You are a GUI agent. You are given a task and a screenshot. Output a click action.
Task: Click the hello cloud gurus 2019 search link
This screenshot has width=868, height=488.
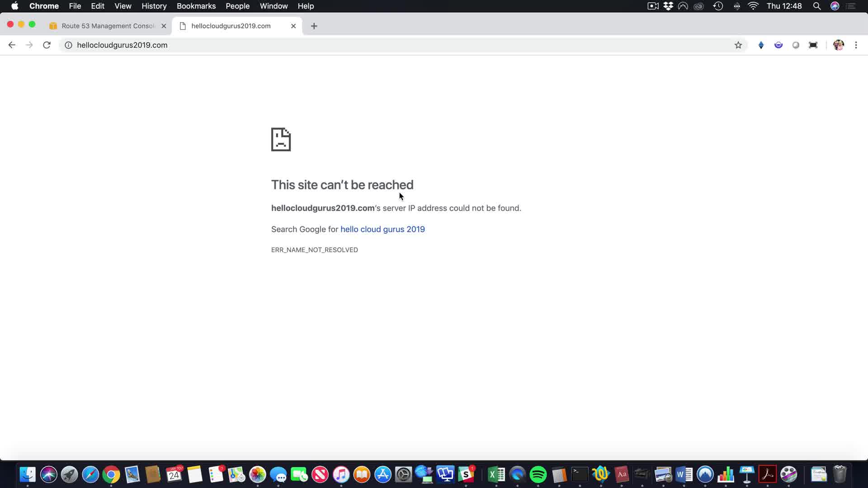(x=382, y=229)
